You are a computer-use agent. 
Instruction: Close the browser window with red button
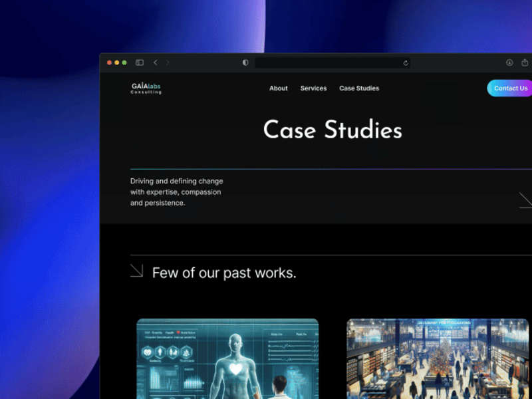pos(109,63)
